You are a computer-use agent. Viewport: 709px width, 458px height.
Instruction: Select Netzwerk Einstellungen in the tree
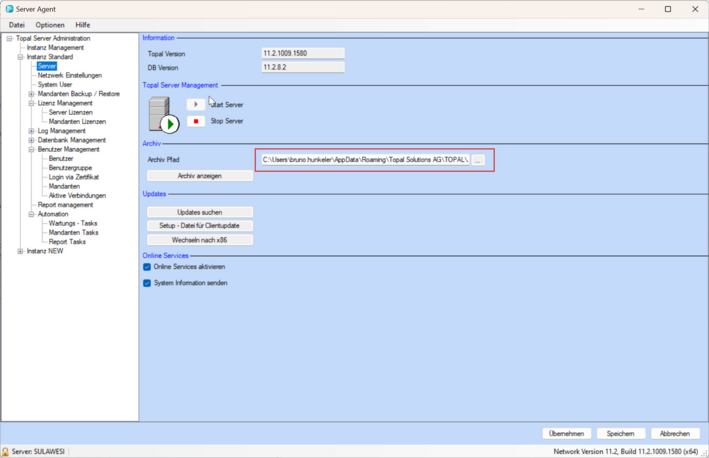[69, 75]
